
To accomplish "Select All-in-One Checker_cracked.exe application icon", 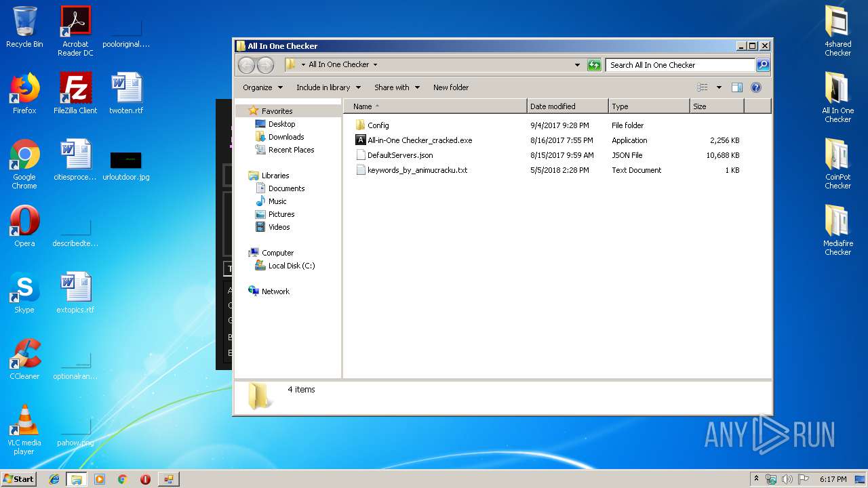I will [360, 140].
